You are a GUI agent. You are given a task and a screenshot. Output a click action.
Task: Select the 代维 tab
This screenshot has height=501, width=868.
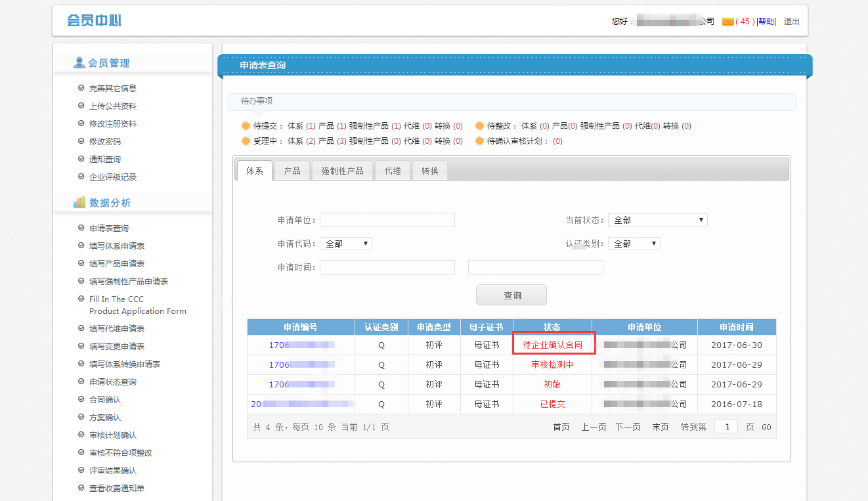(393, 171)
